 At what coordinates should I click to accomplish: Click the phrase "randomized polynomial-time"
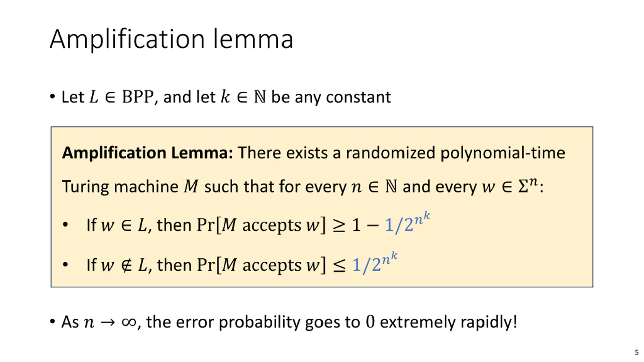(456, 153)
